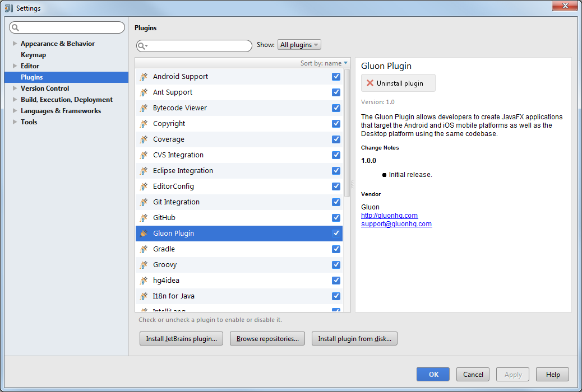Click the CVS Integration plugin icon
Viewport: 582px width, 392px height.
(144, 155)
